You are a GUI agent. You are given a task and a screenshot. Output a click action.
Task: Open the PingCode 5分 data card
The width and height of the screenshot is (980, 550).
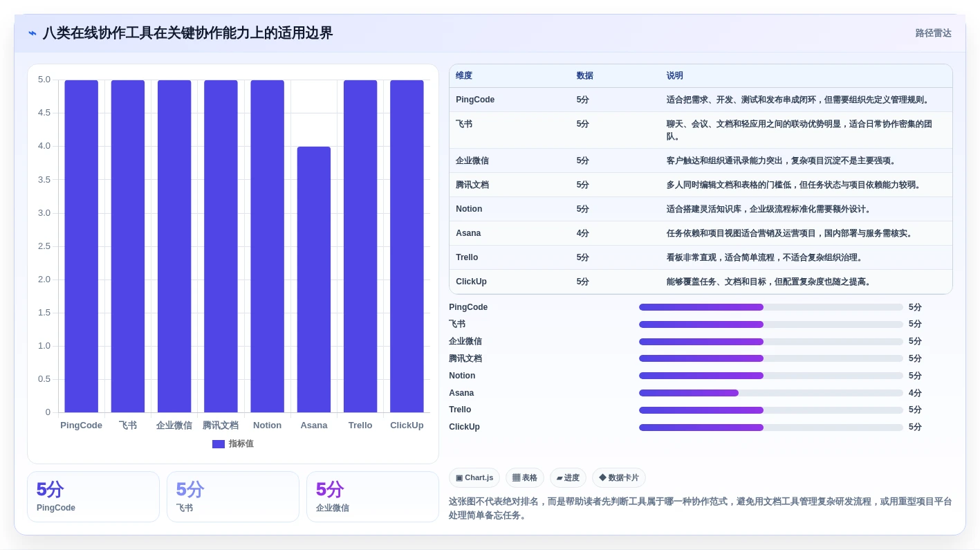(93, 497)
